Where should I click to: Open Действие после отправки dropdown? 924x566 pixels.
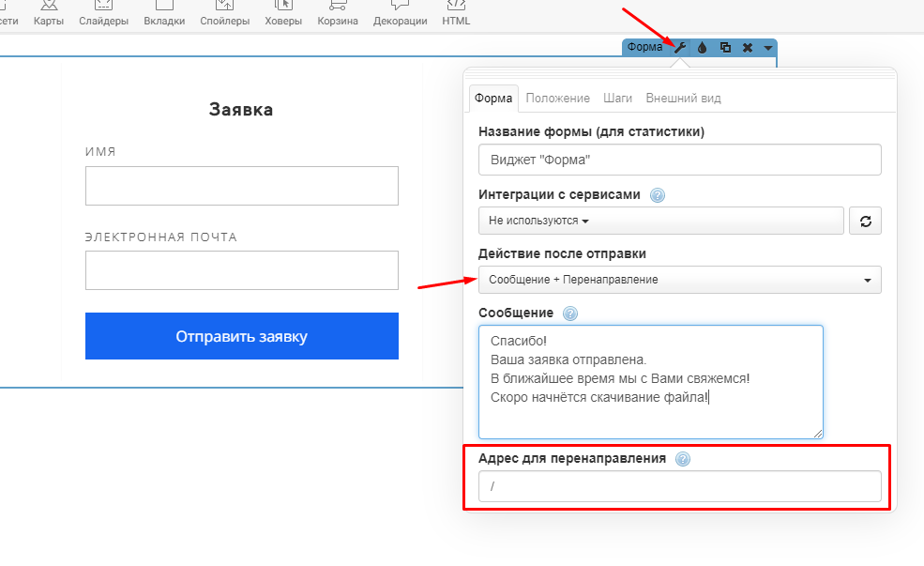(x=679, y=280)
